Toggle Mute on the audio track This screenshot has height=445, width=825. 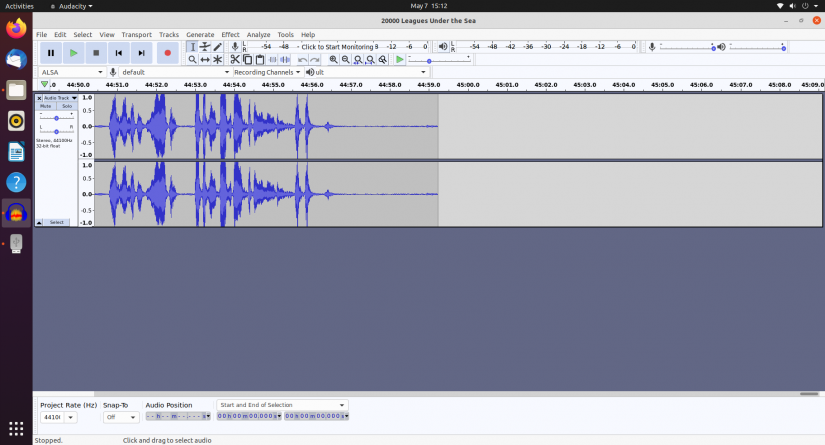[45, 106]
